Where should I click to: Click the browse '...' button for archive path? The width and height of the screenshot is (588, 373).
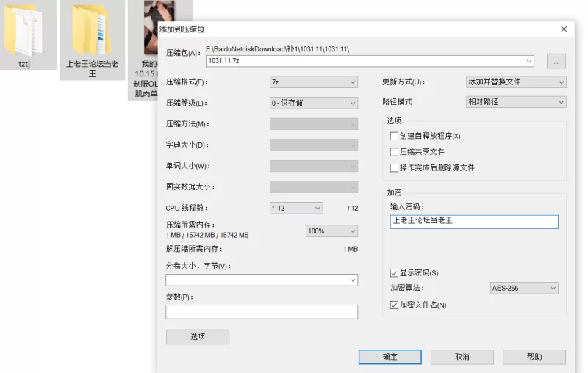[x=556, y=62]
